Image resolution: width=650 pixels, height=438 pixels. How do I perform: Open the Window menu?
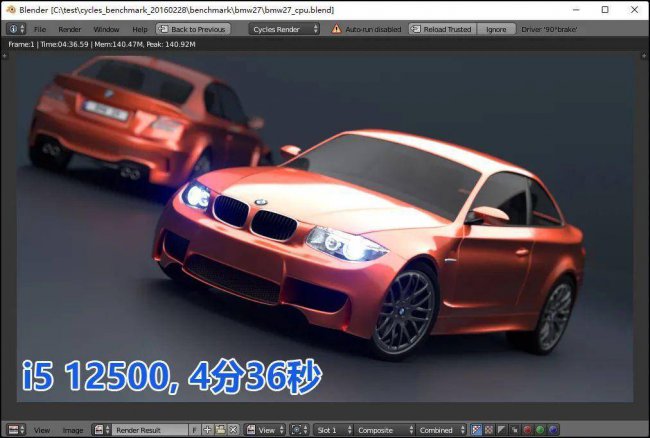click(106, 29)
